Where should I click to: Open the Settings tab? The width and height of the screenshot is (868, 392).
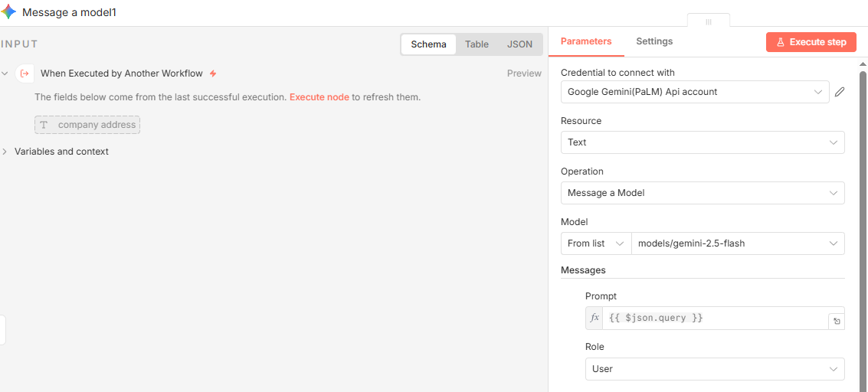(x=654, y=41)
